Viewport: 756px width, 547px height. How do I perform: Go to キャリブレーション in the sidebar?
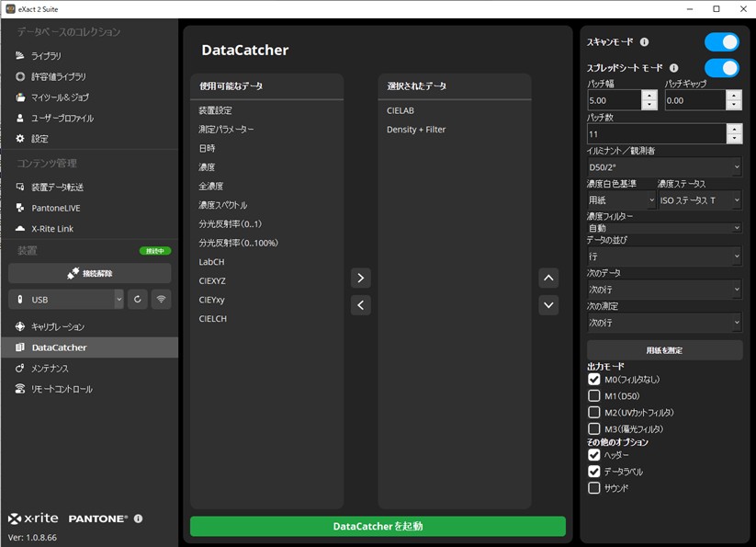click(x=90, y=326)
